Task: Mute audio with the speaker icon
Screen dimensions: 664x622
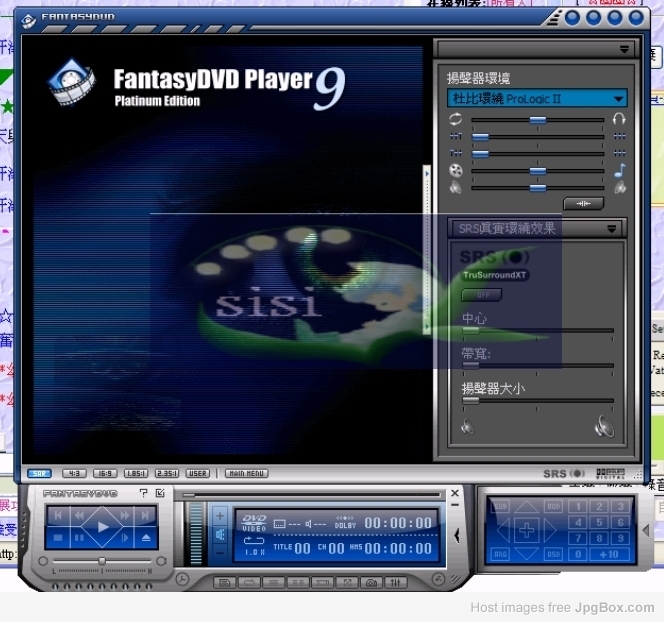Action: tap(220, 534)
